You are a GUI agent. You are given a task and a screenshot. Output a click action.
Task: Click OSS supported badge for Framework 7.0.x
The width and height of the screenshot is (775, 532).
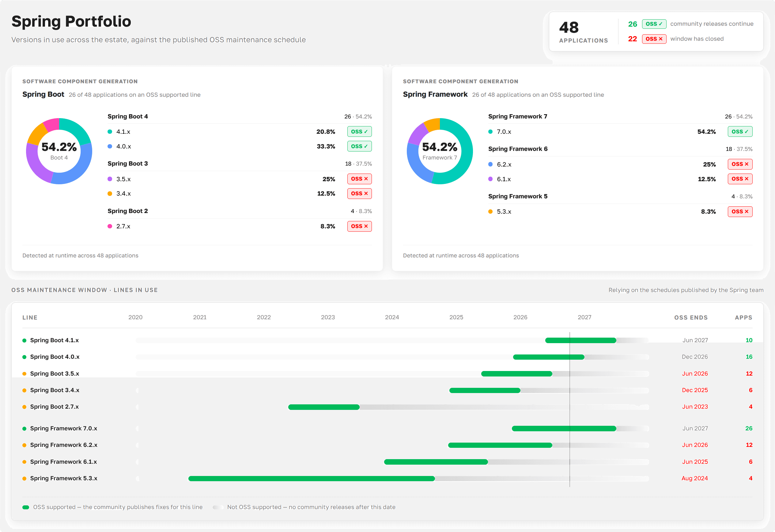(x=740, y=131)
